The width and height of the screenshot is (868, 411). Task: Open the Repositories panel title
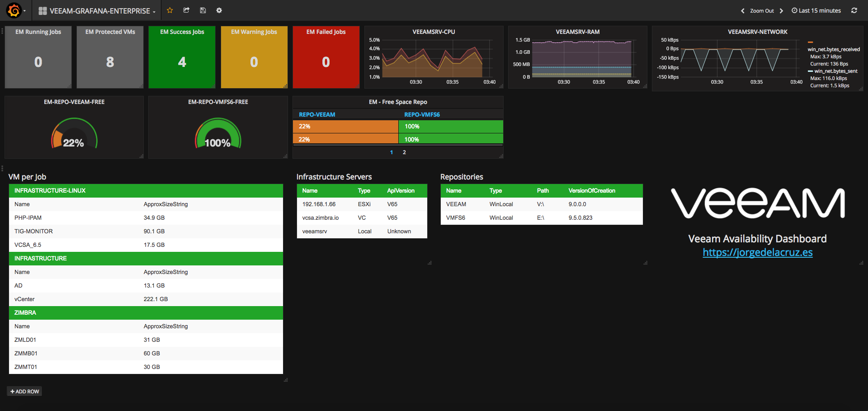click(462, 177)
